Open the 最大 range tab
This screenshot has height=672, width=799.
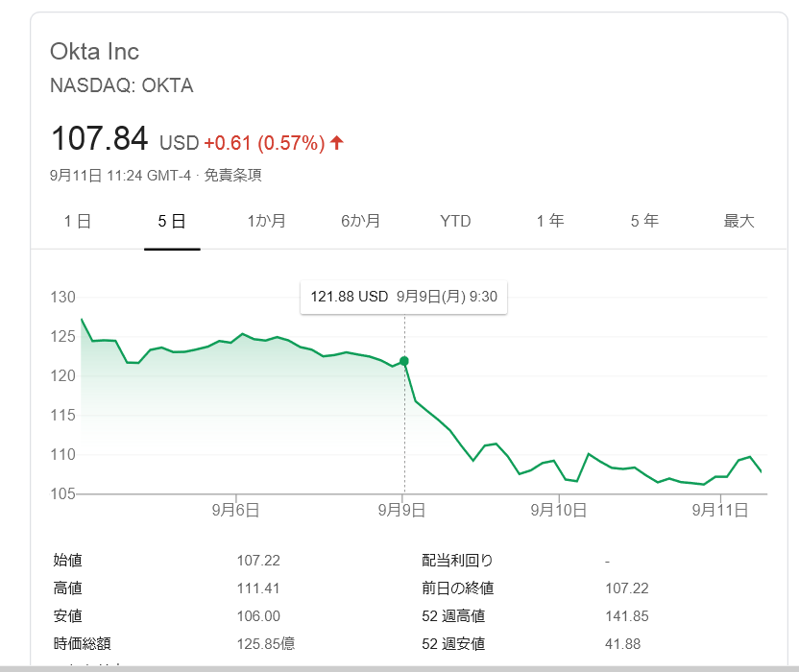pos(738,222)
